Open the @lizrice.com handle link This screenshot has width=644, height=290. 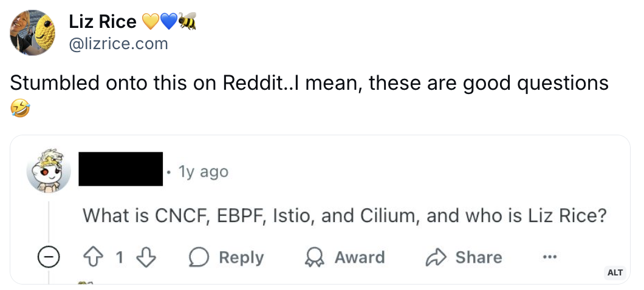119,44
